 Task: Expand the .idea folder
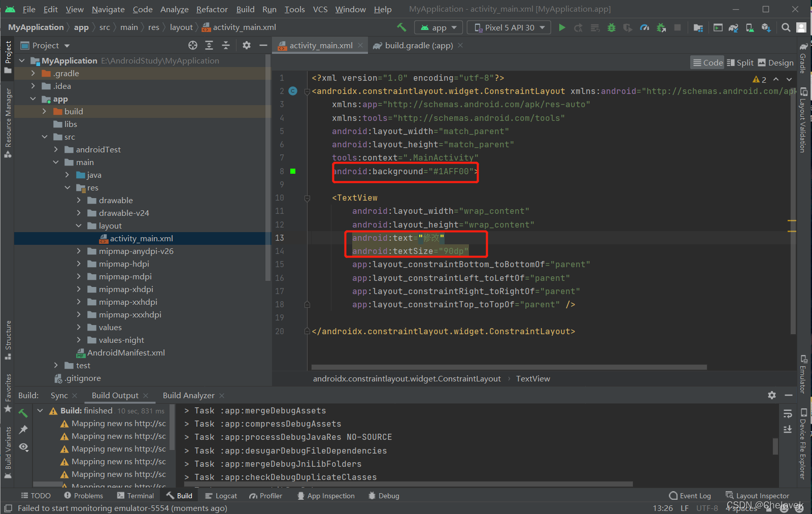tap(33, 86)
